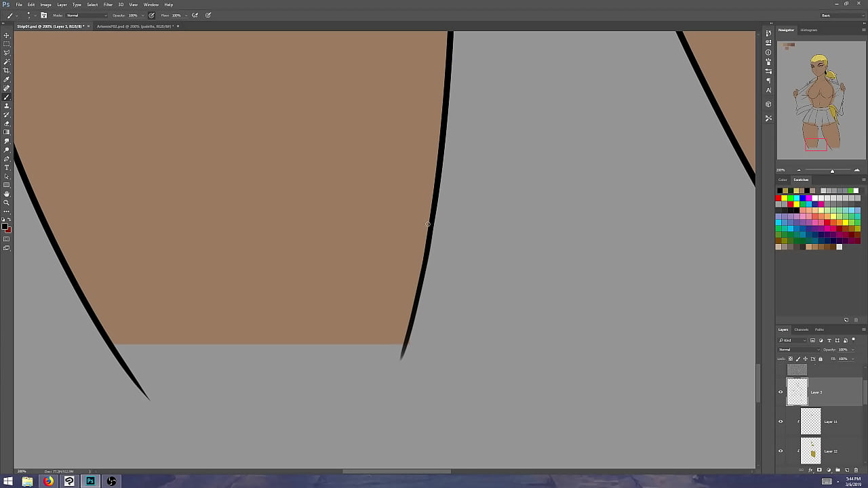Open the layer blend mode dropdown
Image resolution: width=868 pixels, height=488 pixels.
(799, 350)
